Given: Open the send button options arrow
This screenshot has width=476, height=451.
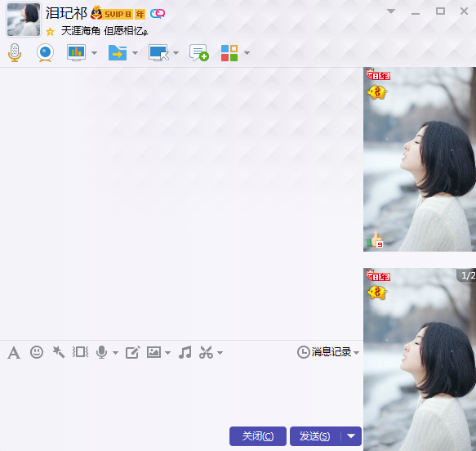Looking at the screenshot, I should [x=351, y=436].
